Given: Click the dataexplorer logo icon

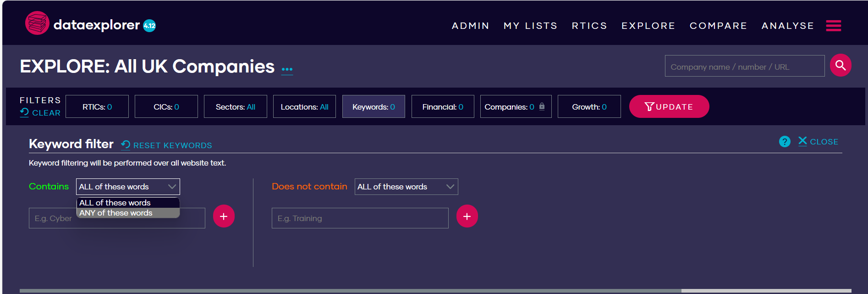Looking at the screenshot, I should coord(37,23).
